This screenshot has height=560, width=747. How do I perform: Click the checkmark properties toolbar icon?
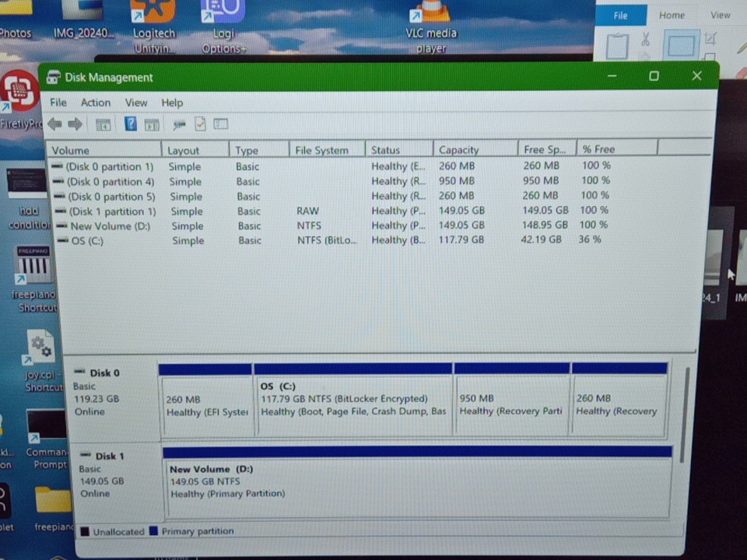click(201, 124)
